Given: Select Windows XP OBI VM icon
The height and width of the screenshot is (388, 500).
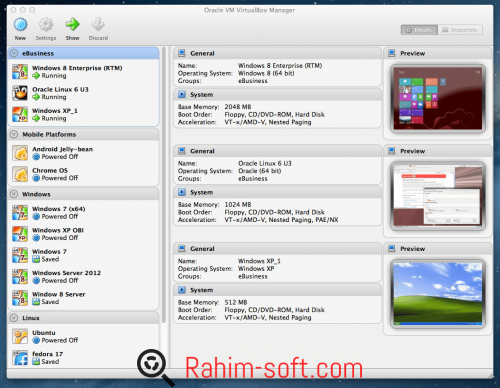Looking at the screenshot, I should 20,234.
